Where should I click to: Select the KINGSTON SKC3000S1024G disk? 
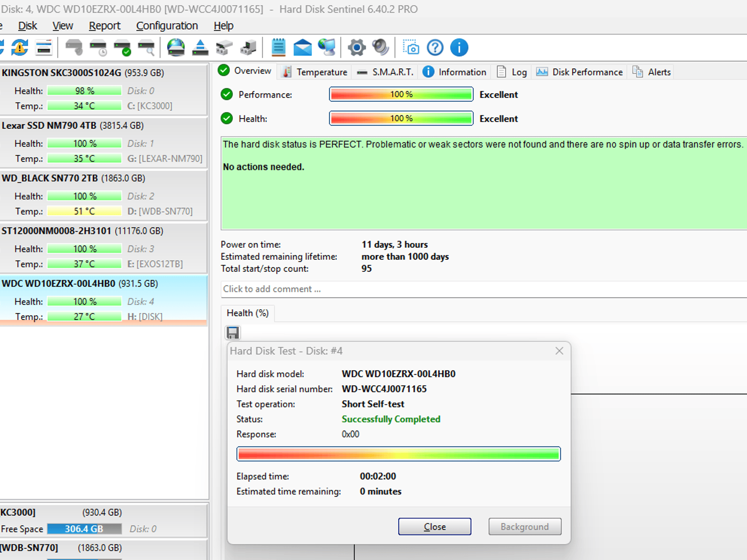[x=104, y=89]
